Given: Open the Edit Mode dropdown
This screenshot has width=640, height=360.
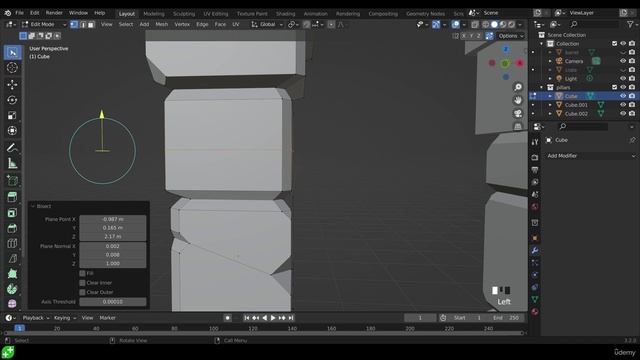Looking at the screenshot, I should pos(44,24).
